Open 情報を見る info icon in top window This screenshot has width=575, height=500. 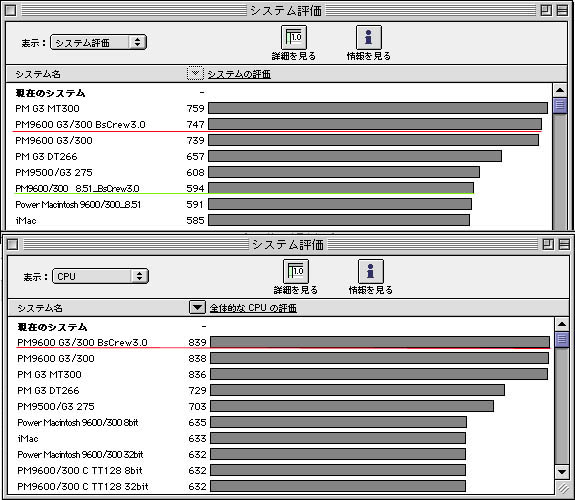coord(369,37)
